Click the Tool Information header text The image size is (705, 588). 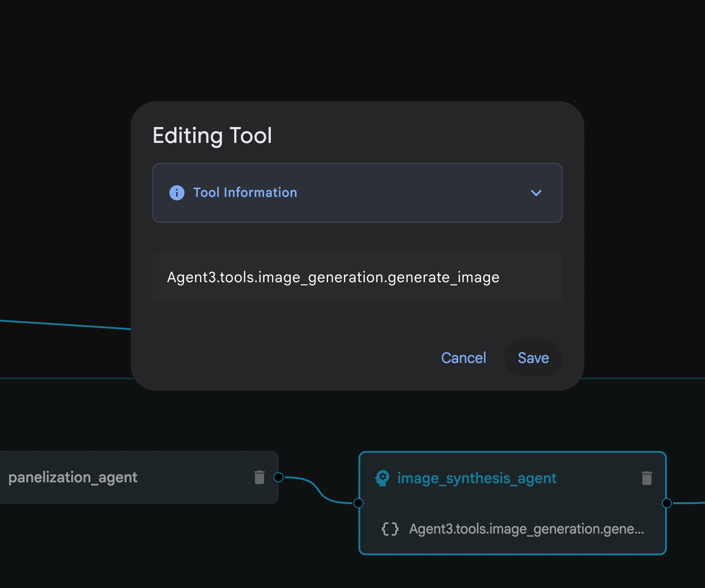(245, 192)
